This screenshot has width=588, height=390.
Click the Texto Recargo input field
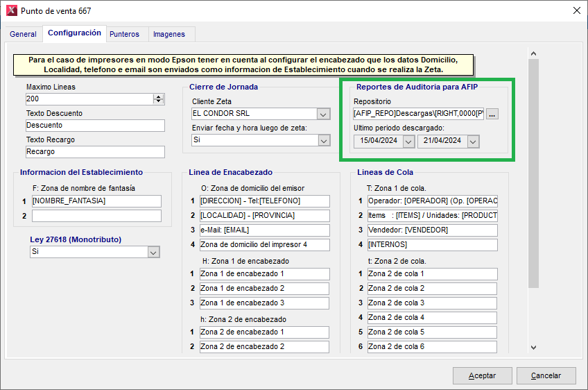(95, 151)
